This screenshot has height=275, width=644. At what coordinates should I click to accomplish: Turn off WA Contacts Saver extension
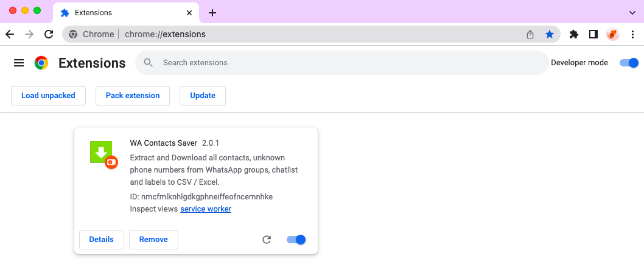click(x=296, y=240)
